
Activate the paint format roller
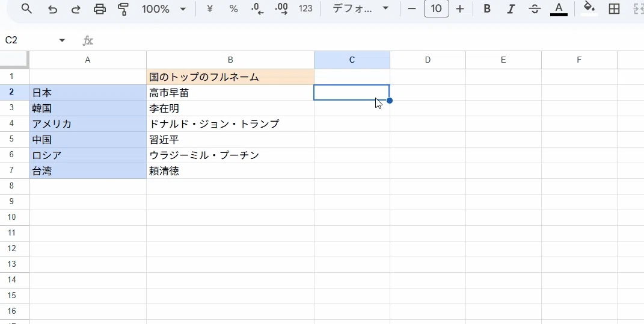click(x=123, y=9)
